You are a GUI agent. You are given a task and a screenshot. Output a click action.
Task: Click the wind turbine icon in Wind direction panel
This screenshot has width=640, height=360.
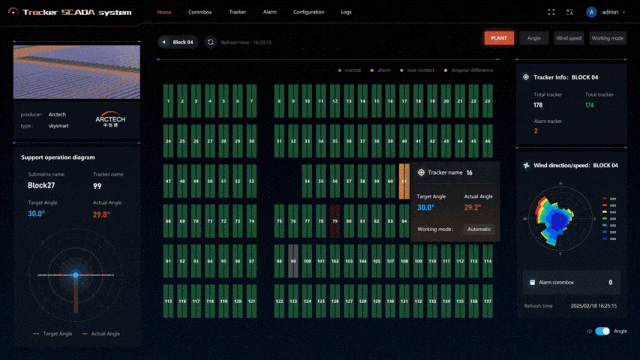tap(526, 165)
